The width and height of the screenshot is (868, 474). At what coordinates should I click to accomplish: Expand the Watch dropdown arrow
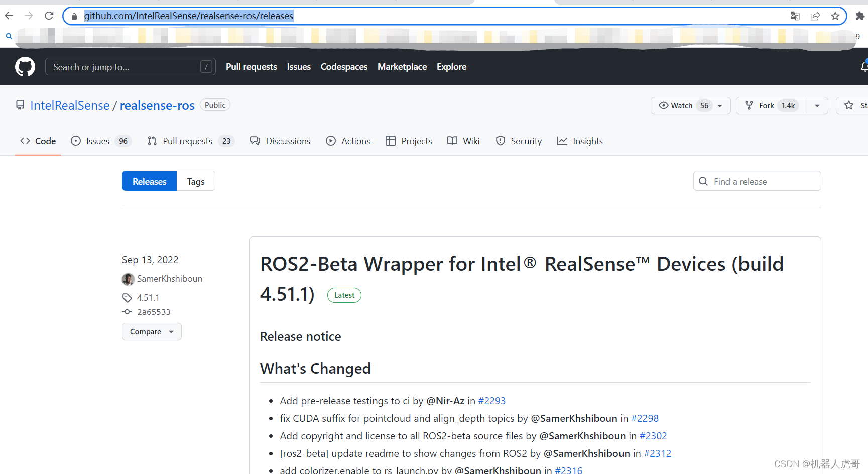coord(720,106)
